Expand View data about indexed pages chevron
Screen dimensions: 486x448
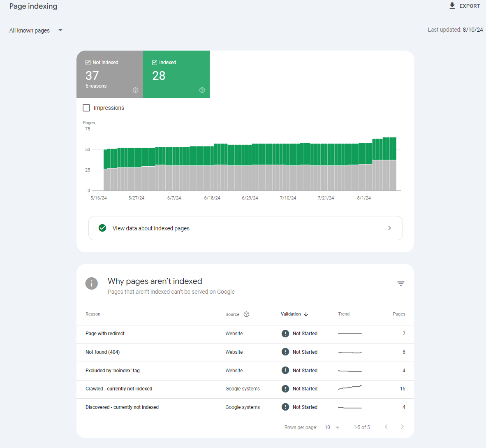390,228
